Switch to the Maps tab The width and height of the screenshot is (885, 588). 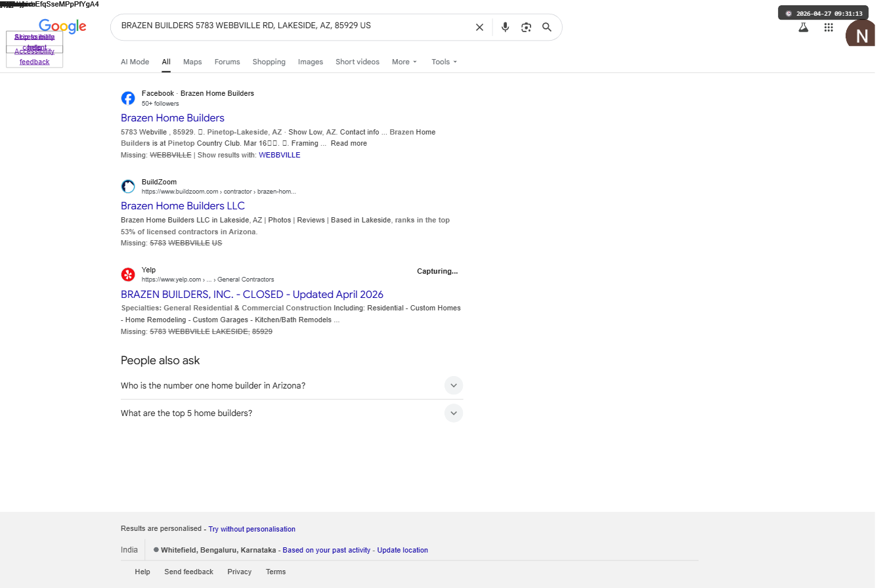[192, 62]
